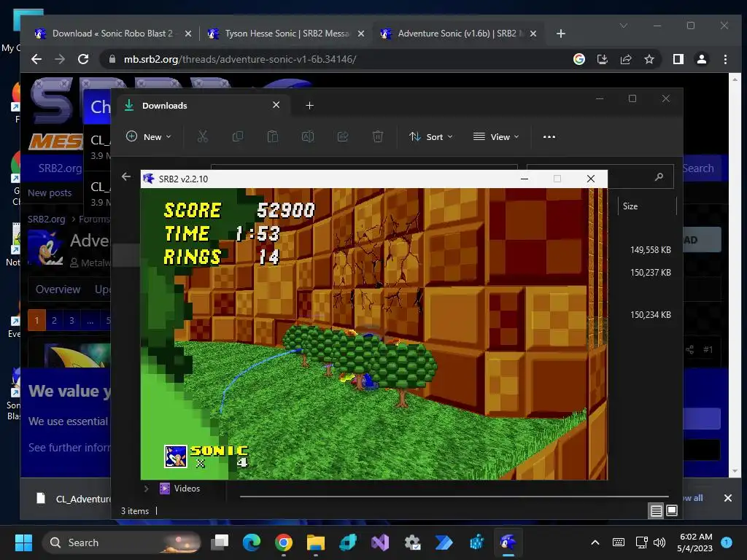
Task: Select forum page 1 button
Action: [36, 320]
